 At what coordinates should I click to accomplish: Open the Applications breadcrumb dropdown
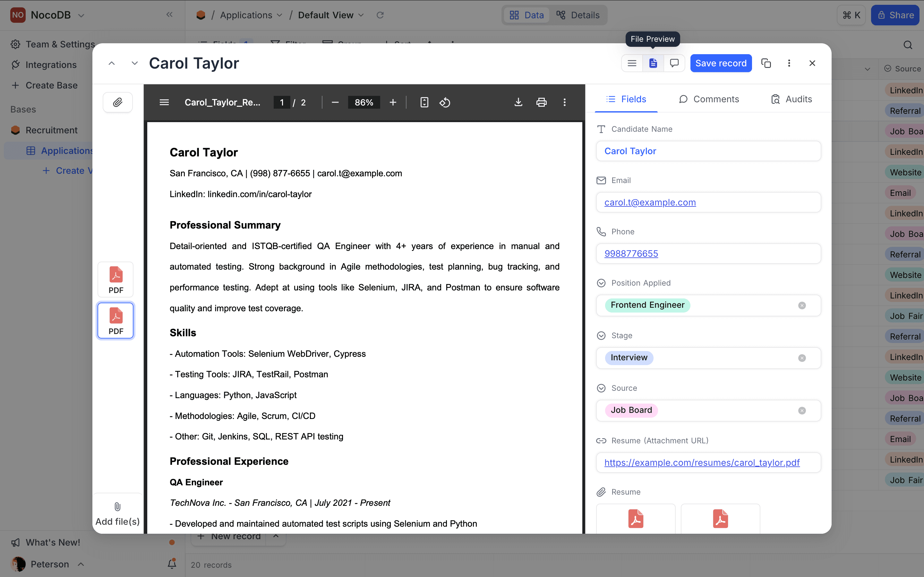click(280, 15)
